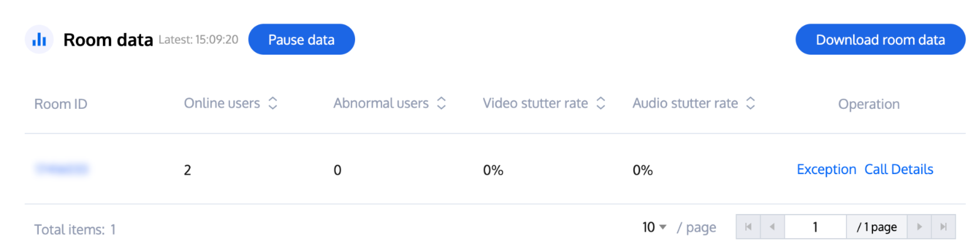Download room data
Viewport: 980px width, 247px height.
[880, 39]
